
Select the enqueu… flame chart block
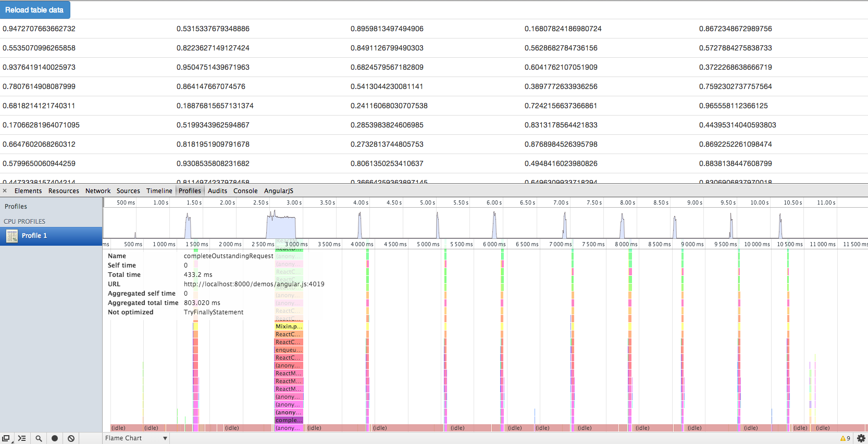[x=289, y=350]
